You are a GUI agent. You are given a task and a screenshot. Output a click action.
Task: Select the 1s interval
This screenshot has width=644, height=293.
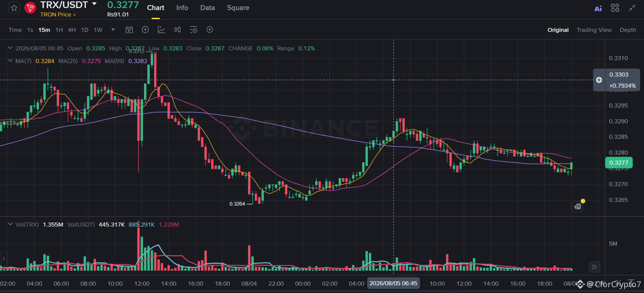(30, 30)
